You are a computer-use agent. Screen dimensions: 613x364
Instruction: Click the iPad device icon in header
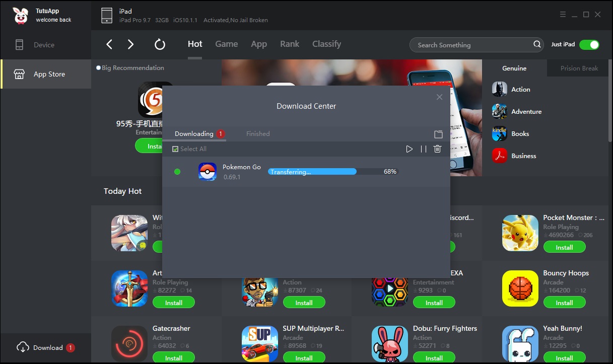(107, 15)
